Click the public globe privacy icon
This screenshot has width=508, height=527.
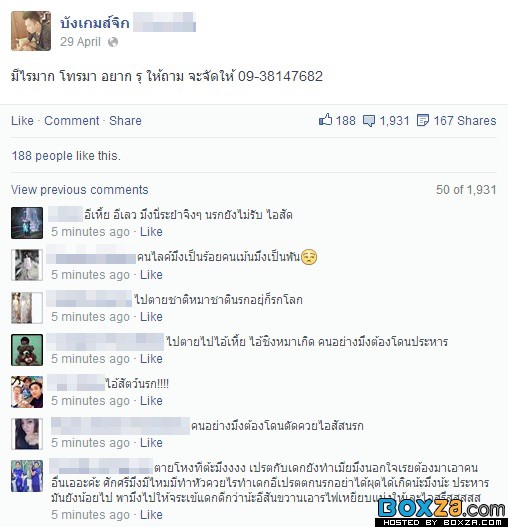tap(113, 42)
